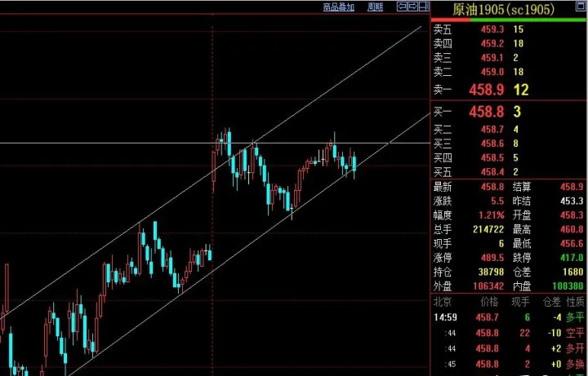Click the 卖一 ask volume 12
Screen dimensions: 588x376
tap(521, 90)
